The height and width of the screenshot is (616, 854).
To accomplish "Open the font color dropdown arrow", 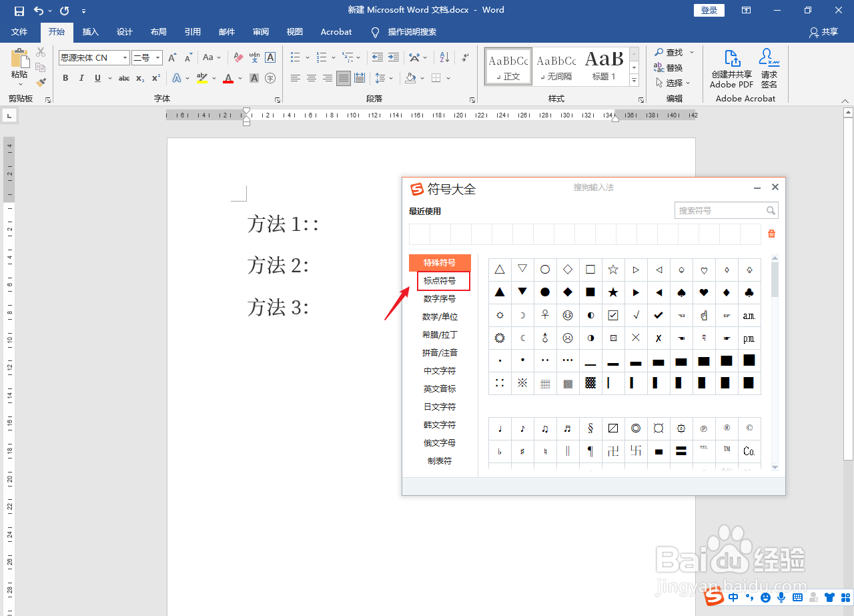I will pos(240,78).
